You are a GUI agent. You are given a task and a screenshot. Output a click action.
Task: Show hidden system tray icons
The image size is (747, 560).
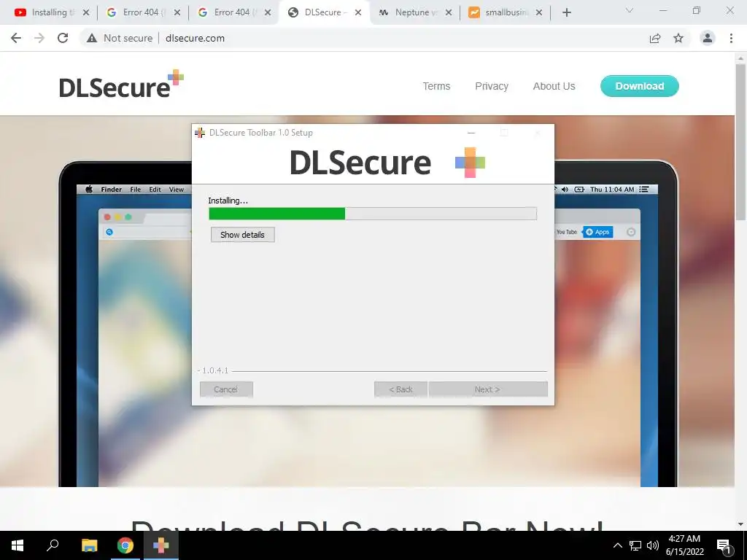tap(617, 545)
